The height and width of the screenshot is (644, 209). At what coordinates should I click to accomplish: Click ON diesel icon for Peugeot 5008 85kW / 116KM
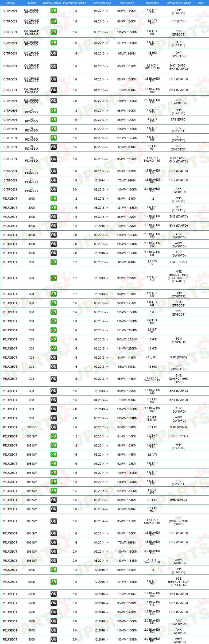[54, 603]
